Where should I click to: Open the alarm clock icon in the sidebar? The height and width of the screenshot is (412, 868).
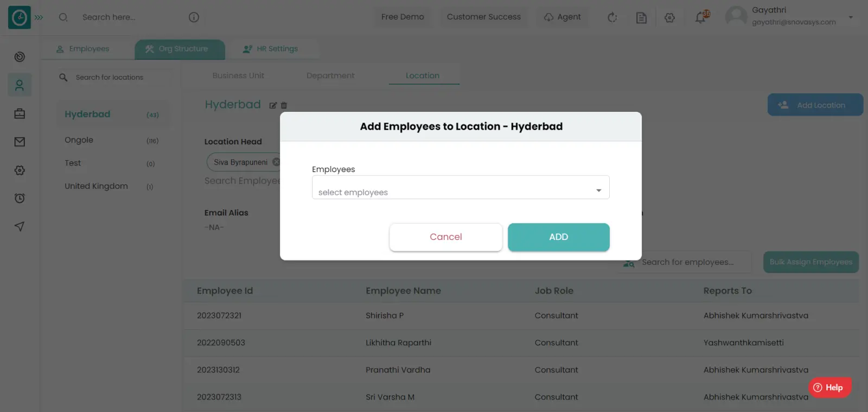coord(20,198)
